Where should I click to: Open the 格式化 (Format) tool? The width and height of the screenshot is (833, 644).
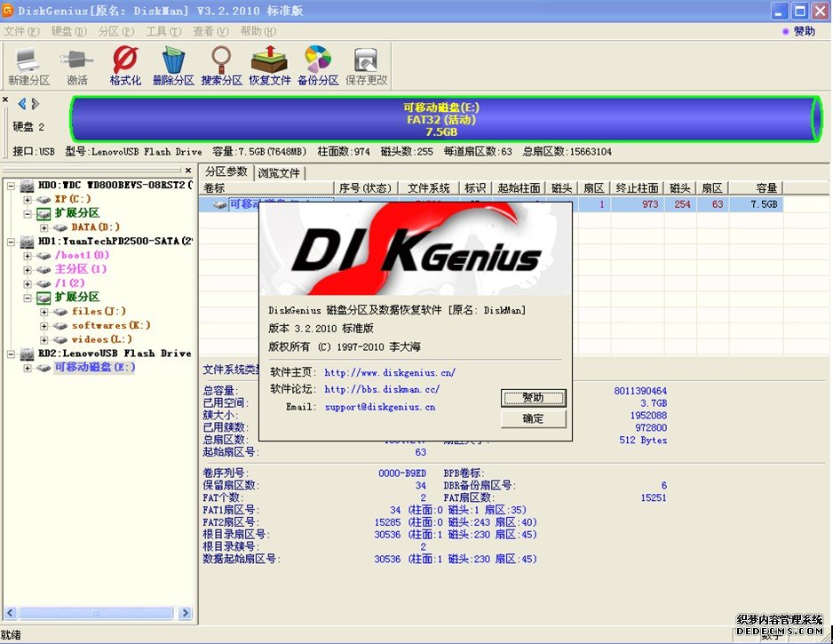pos(124,62)
